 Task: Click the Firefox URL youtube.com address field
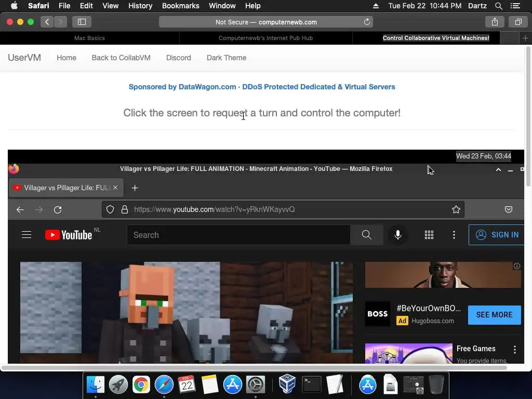[283, 209]
